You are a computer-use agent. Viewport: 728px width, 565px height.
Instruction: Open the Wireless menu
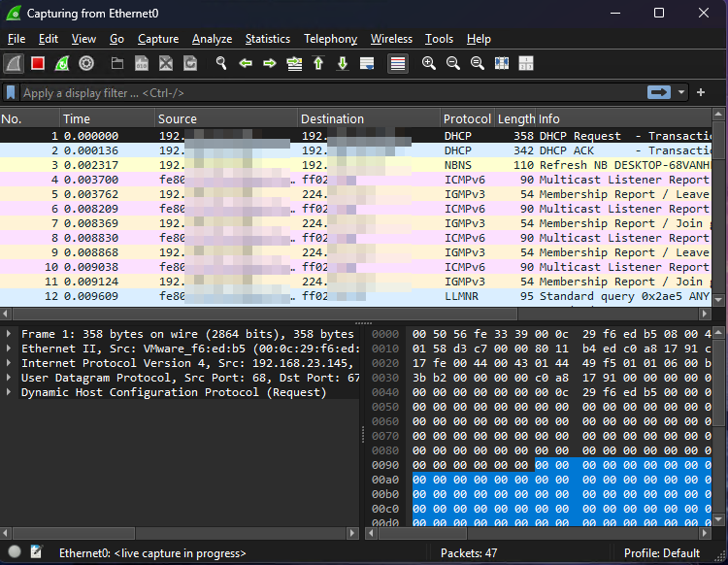pos(391,39)
